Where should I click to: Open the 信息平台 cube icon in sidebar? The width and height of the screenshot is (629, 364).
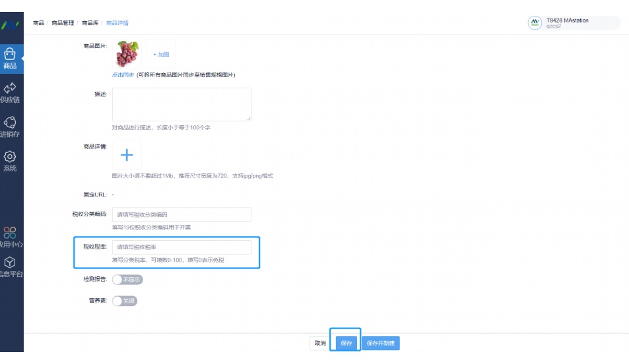pos(10,267)
